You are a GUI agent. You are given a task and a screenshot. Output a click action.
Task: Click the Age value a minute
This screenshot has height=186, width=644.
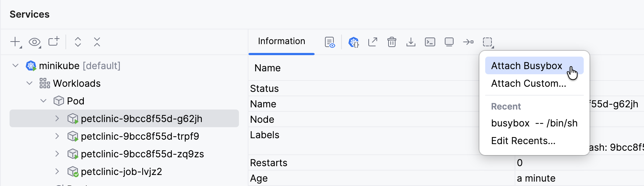coord(536,178)
